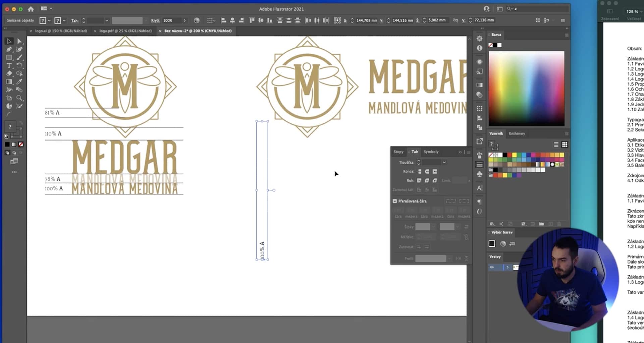Select the Pen tool
This screenshot has height=343, width=644.
(x=9, y=49)
